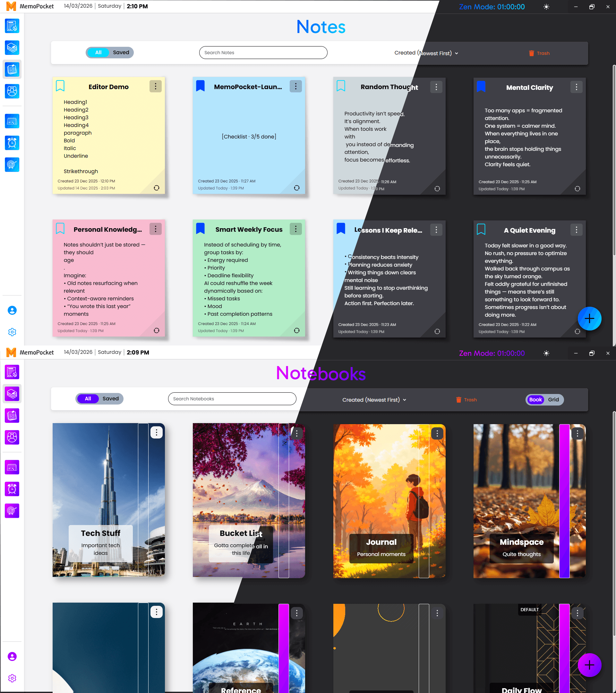Open the Mindspace notebook cover
Image resolution: width=616 pixels, height=693 pixels.
pyautogui.click(x=529, y=501)
